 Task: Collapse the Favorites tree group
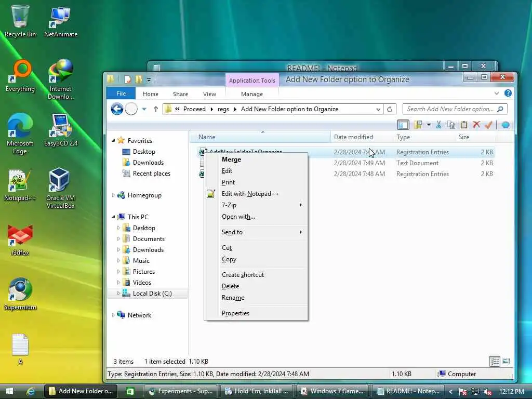(x=113, y=140)
